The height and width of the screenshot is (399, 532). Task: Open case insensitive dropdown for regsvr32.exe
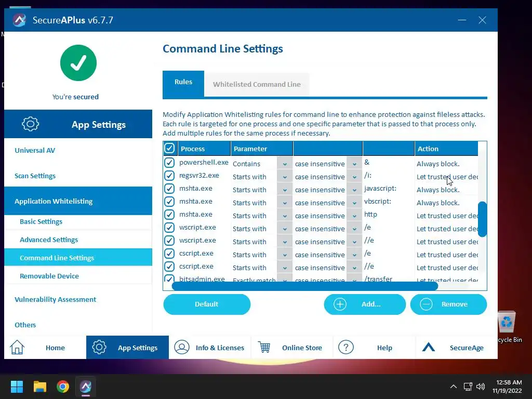(x=354, y=177)
